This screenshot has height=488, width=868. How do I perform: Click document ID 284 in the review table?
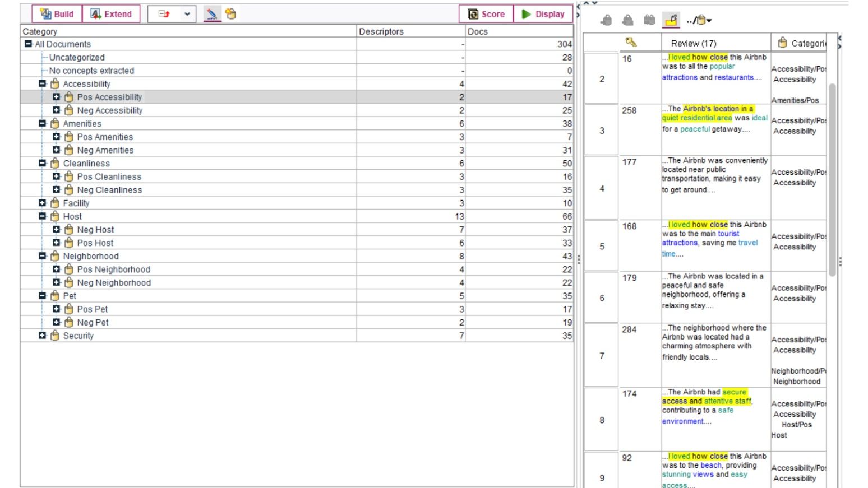(629, 329)
